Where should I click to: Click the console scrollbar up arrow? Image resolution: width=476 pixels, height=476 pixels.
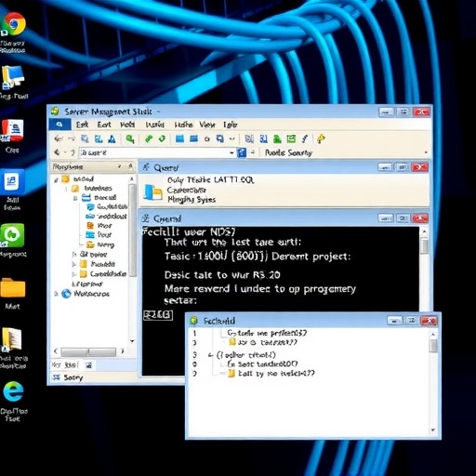424,231
